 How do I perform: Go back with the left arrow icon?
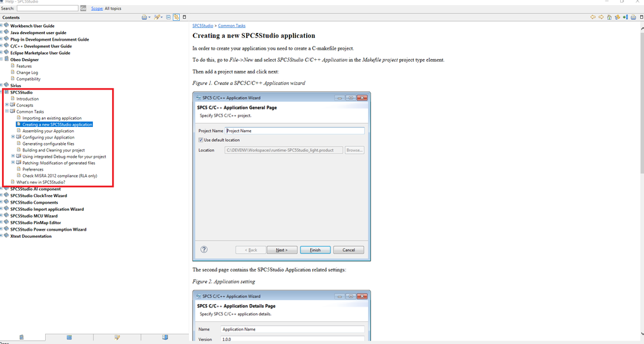point(592,17)
